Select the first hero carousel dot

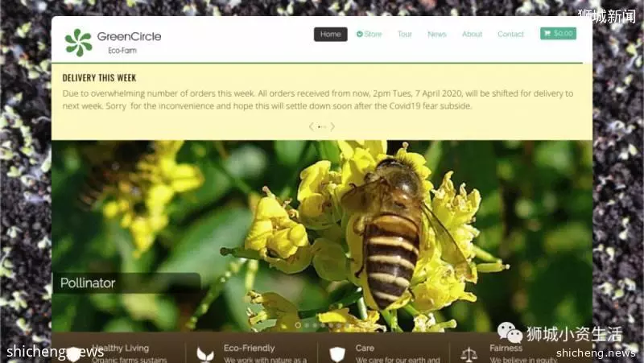(298, 325)
